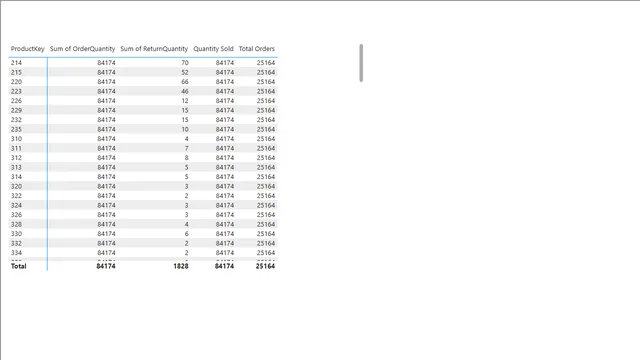
Task: Click Sum of OrderQuantity grand total 84174
Action: tap(106, 266)
